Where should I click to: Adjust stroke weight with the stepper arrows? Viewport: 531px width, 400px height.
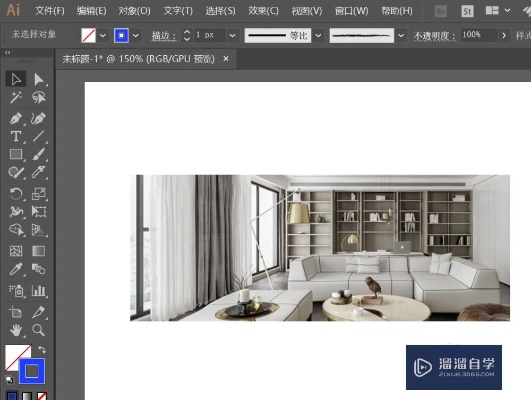(x=187, y=35)
